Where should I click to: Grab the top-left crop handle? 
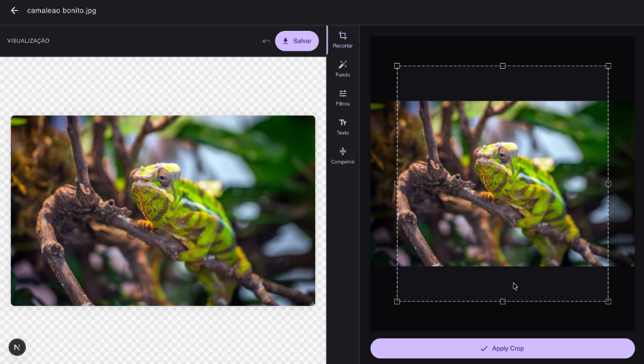(x=397, y=65)
